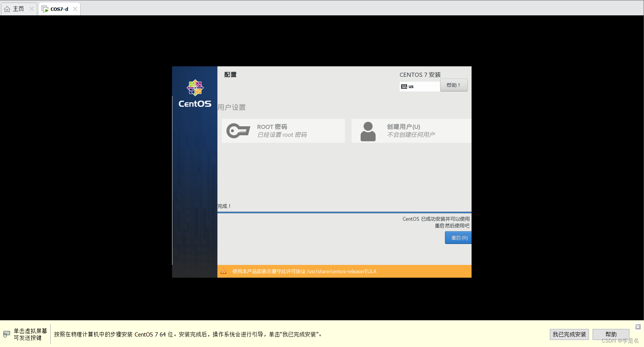Click the 重启(R) reboot button
The height and width of the screenshot is (347, 644).
458,238
